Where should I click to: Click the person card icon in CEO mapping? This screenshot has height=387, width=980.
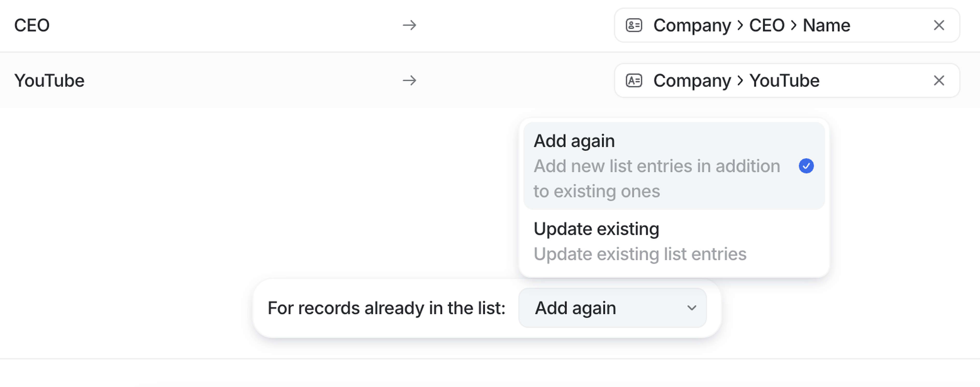pos(634,25)
